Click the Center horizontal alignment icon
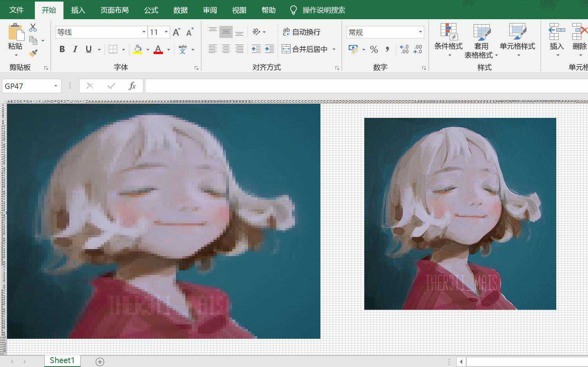The height and width of the screenshot is (367, 588). pos(226,49)
